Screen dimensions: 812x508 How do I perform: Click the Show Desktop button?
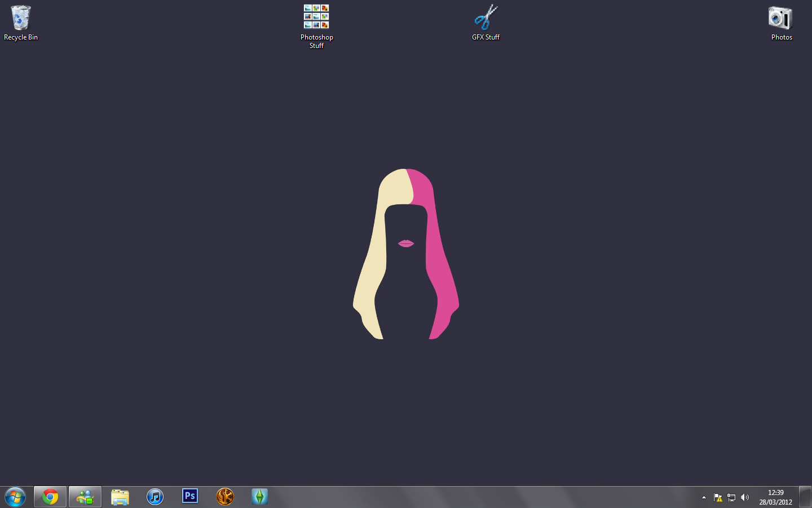click(805, 497)
